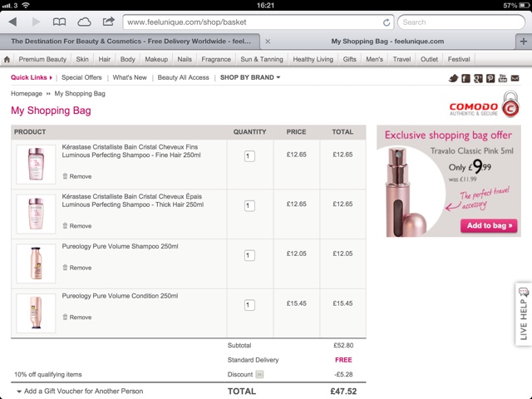Remove the discount with the x icon

[x=259, y=375]
